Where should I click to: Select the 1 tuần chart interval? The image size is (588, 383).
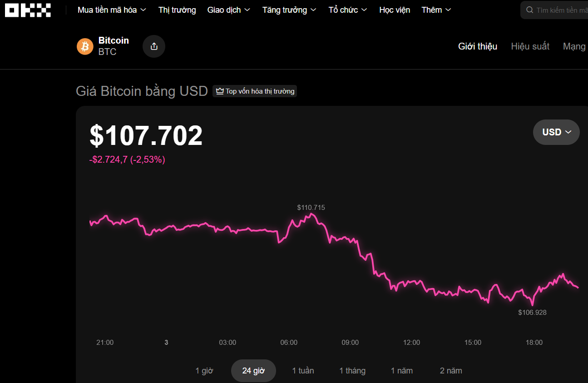click(x=303, y=370)
